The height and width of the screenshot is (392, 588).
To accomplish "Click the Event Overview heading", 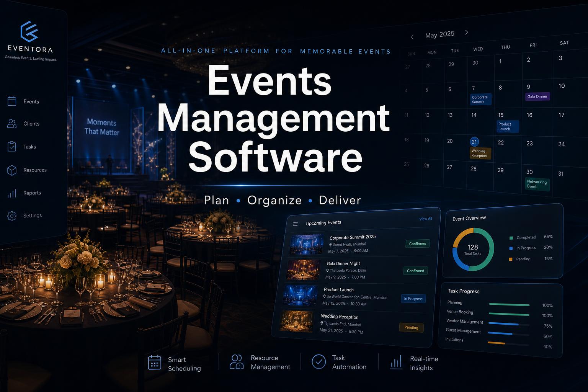I will [x=469, y=218].
